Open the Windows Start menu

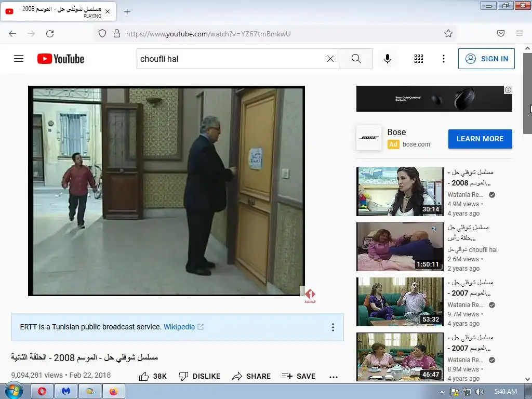(14, 391)
